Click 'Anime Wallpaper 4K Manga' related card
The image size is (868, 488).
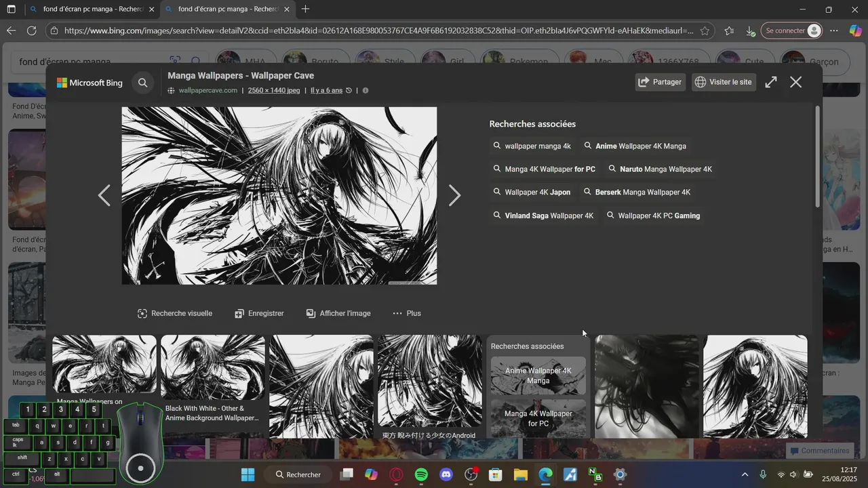coord(538,375)
